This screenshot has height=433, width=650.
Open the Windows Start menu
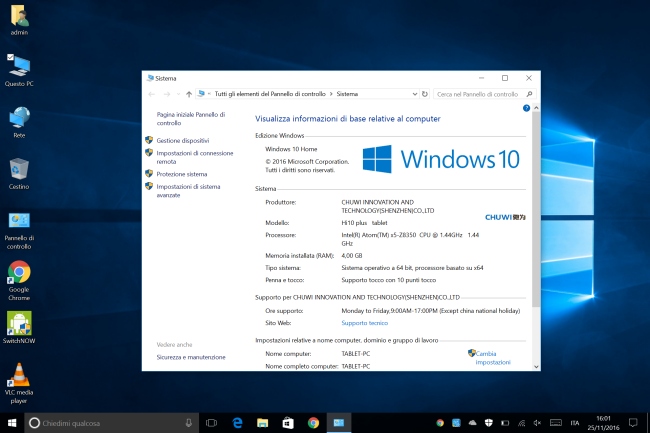12,423
